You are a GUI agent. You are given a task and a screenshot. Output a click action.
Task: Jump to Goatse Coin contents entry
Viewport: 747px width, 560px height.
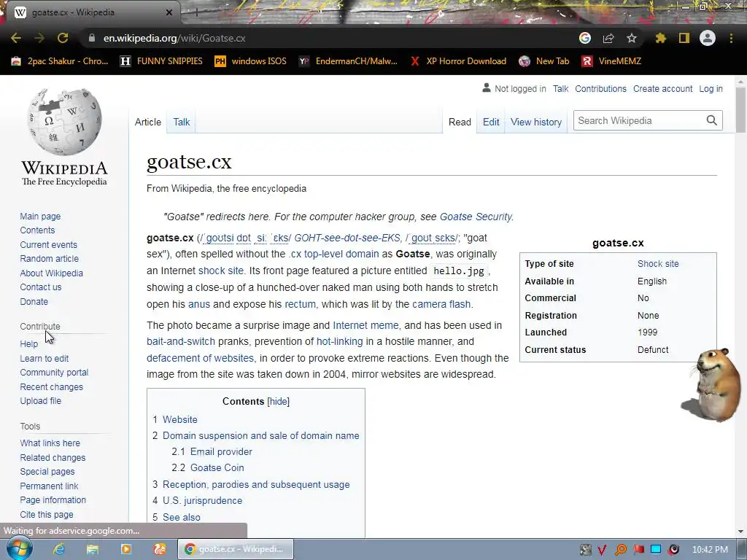pyautogui.click(x=217, y=467)
